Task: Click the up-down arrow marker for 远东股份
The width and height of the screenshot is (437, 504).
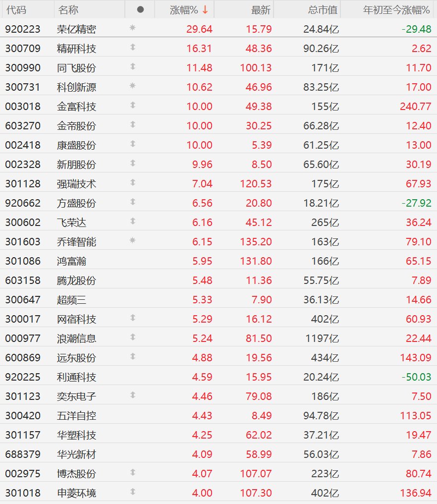Action: [133, 356]
